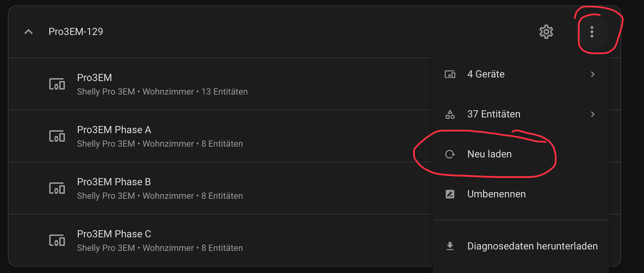Expand the 37 Entitäten submenu arrow
644x273 pixels.
[593, 114]
